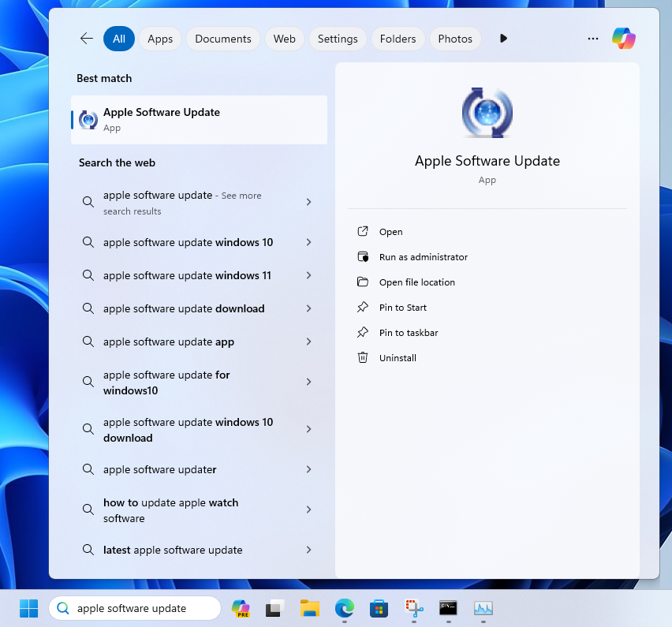Expand 'latest apple software update' chevron

[308, 550]
